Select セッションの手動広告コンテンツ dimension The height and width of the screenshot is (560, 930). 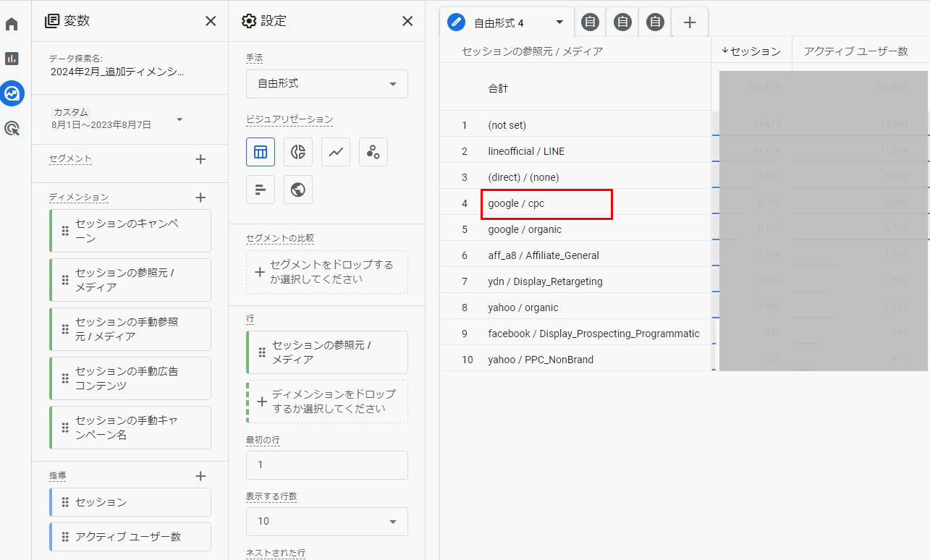[x=130, y=378]
